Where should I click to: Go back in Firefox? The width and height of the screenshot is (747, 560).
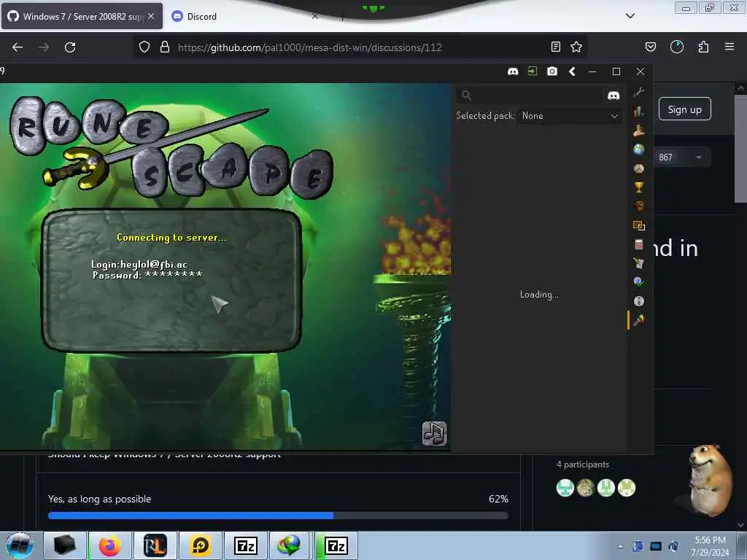point(18,47)
